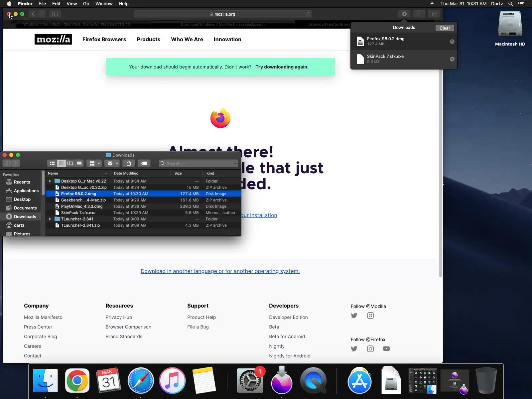Open Notes from the Dock
This screenshot has width=532, height=399.
(x=204, y=380)
